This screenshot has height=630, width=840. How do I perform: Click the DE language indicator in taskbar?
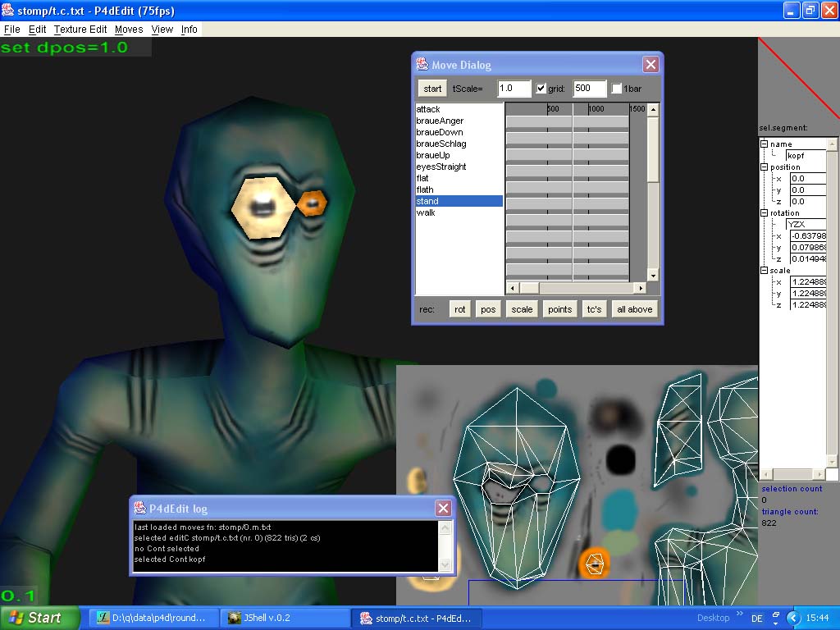coord(757,618)
